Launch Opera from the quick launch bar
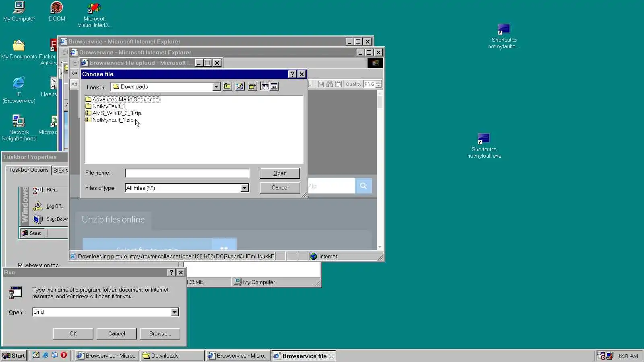This screenshot has width=644, height=362. pyautogui.click(x=64, y=356)
